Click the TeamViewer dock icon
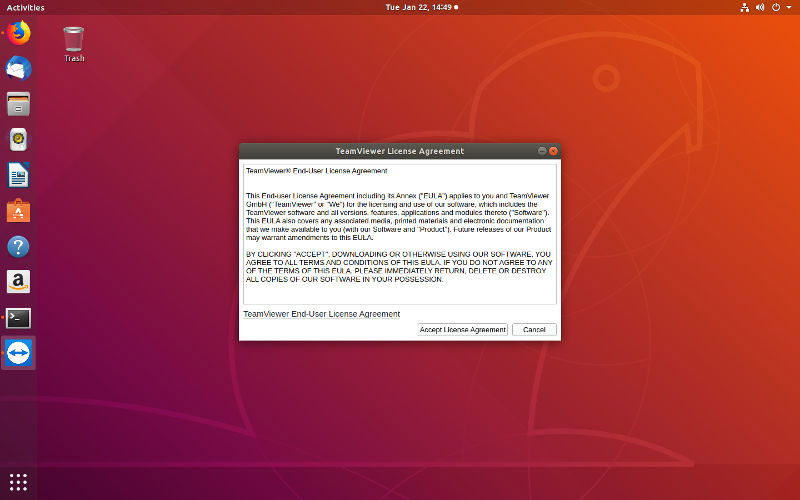 click(18, 353)
